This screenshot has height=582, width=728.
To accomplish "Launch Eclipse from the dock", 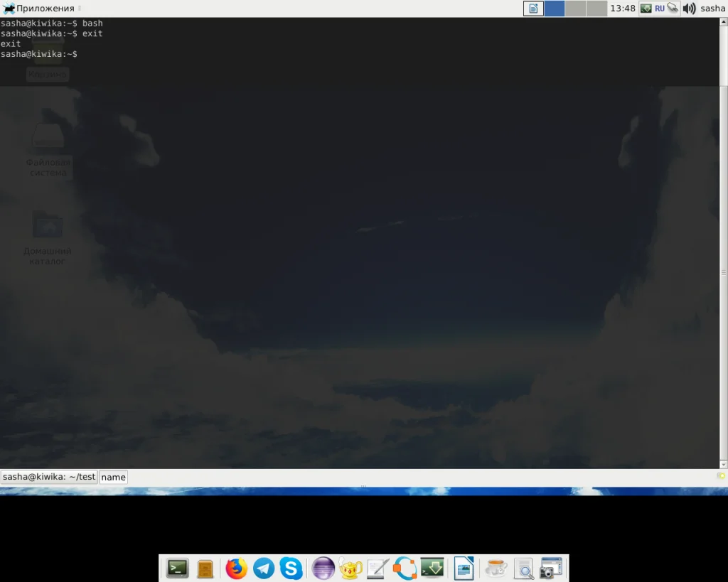I will 323,568.
